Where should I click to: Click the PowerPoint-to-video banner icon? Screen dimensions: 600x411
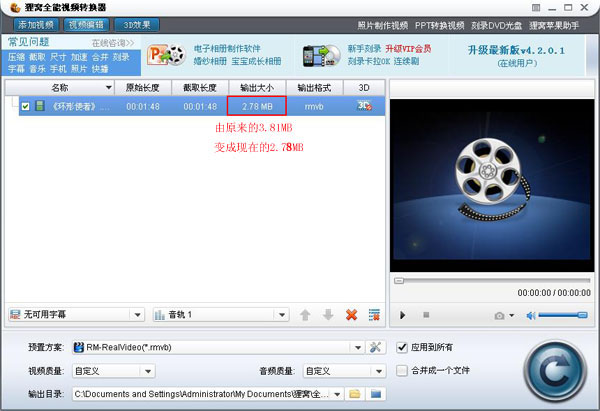(x=166, y=55)
